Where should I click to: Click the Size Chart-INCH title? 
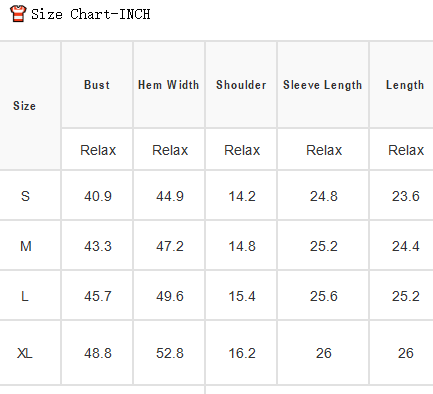(x=91, y=14)
